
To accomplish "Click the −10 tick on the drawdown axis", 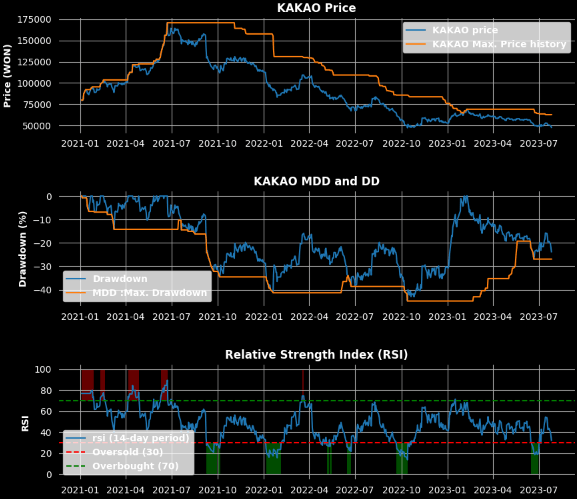I will 43,220.
